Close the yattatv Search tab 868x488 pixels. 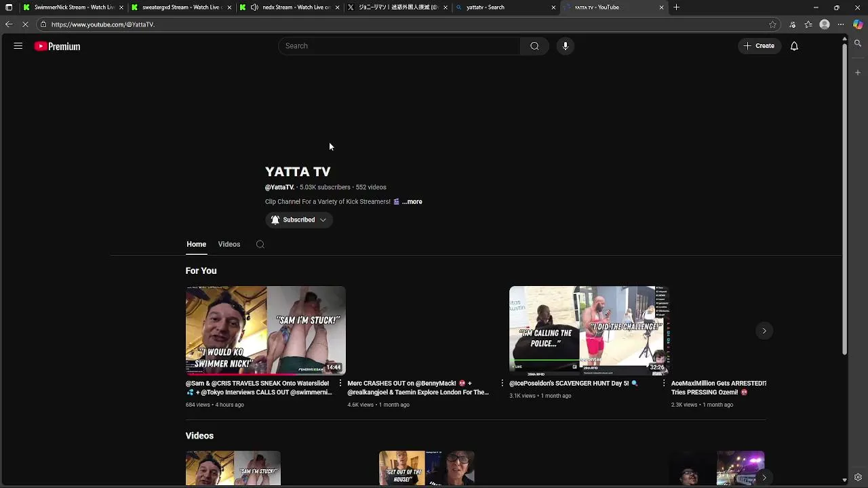point(553,7)
